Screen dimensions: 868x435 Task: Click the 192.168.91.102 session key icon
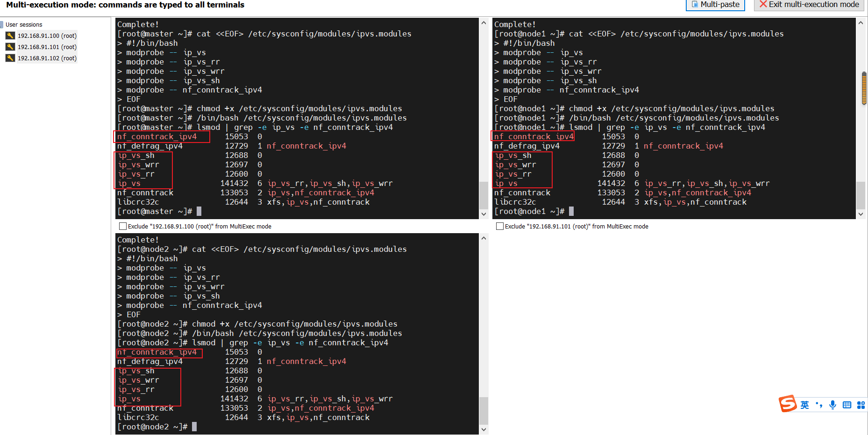pos(10,58)
